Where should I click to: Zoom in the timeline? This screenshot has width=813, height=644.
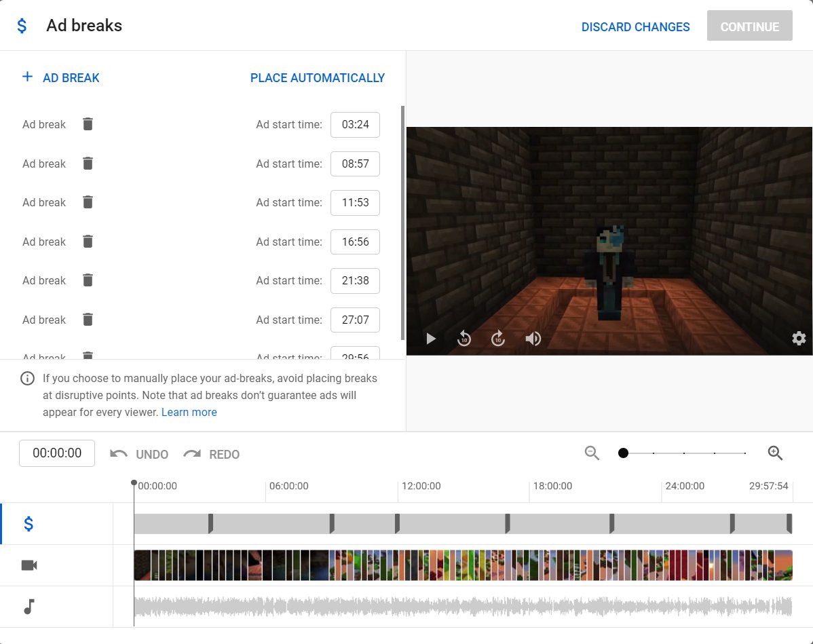tap(775, 453)
